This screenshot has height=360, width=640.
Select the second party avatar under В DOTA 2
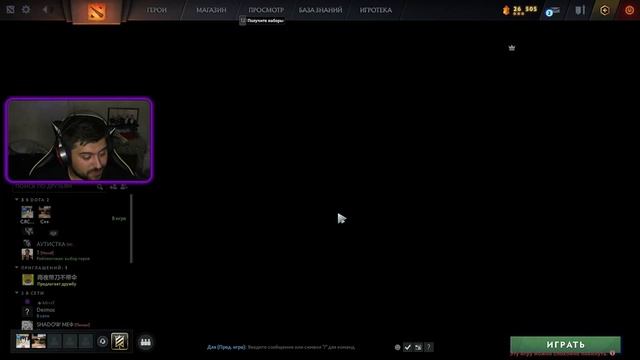[x=44, y=212]
